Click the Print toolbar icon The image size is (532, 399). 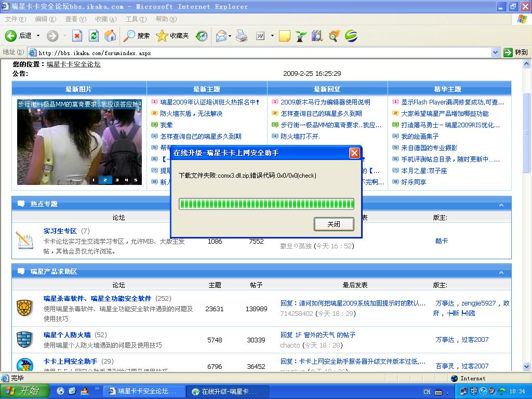(x=242, y=36)
